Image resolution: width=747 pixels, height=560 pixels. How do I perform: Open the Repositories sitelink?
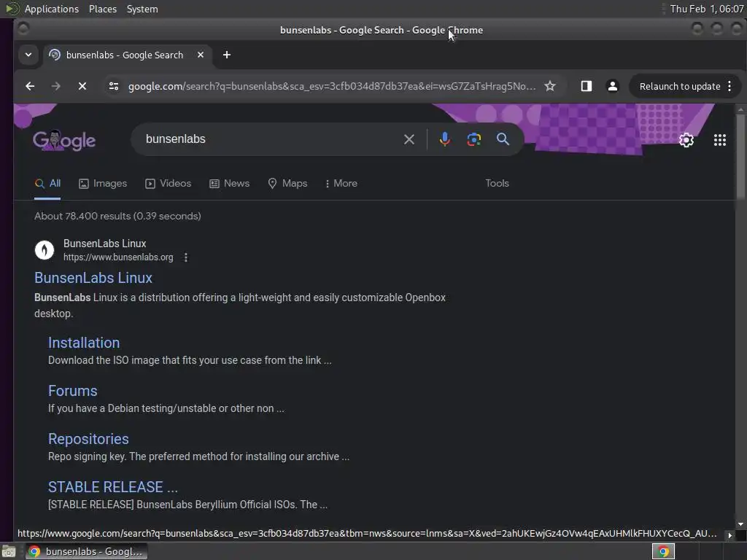click(88, 438)
